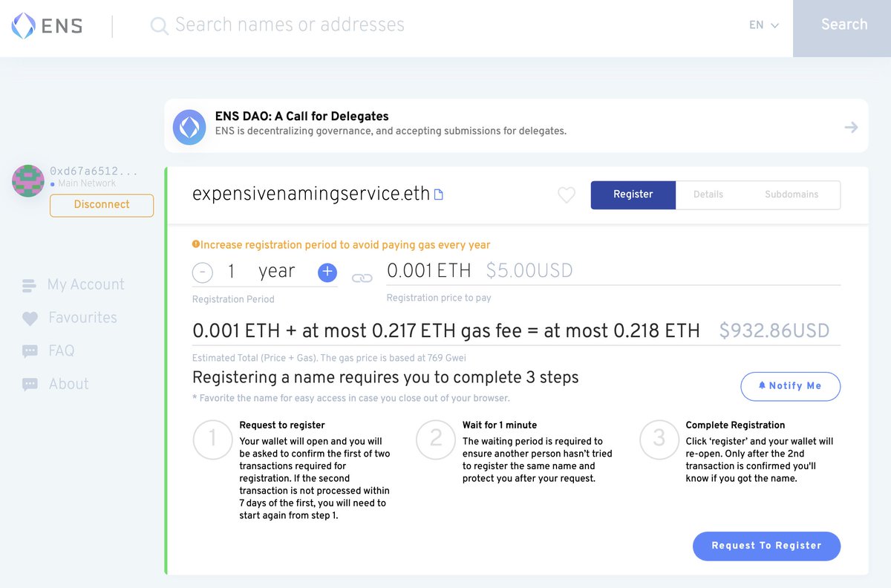Open ENS DAO: A Call for Delegates title

(301, 116)
